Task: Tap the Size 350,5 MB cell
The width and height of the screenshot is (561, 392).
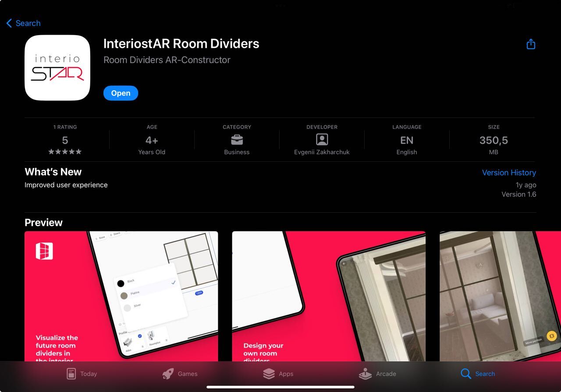Action: point(494,140)
